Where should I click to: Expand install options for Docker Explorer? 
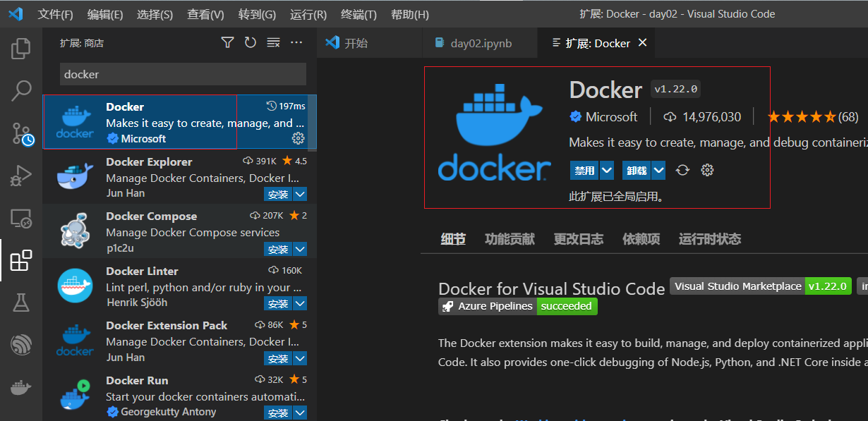(300, 194)
